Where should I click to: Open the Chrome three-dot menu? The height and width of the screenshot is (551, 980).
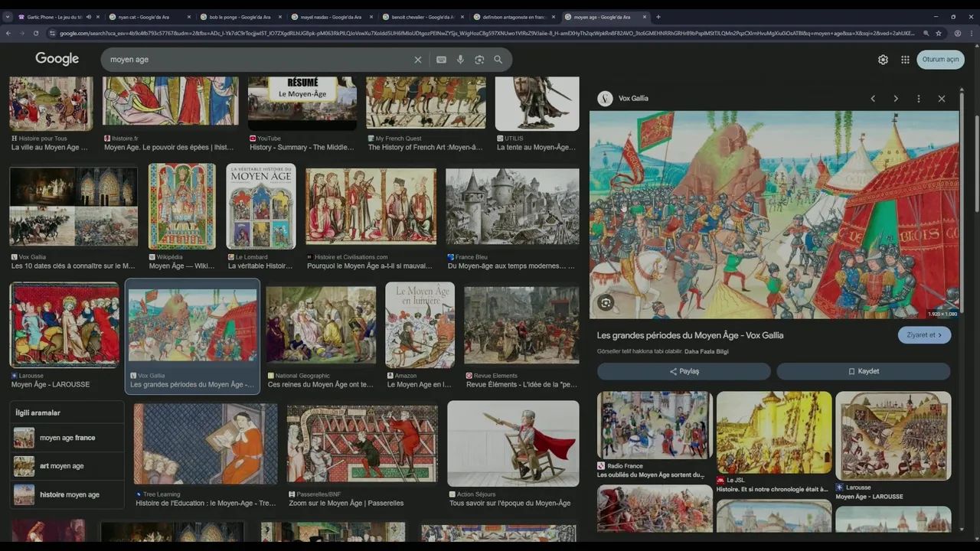tap(972, 34)
